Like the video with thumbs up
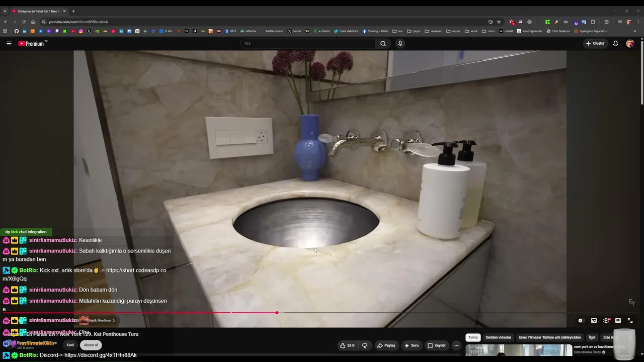This screenshot has width=644, height=362. pos(347,345)
